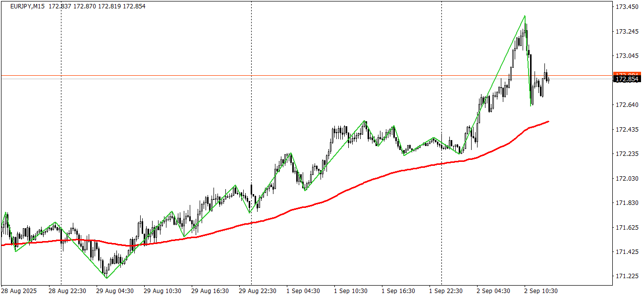This screenshot has width=644, height=297.
Task: Click the black current price tag on price axis
Action: pyautogui.click(x=627, y=79)
